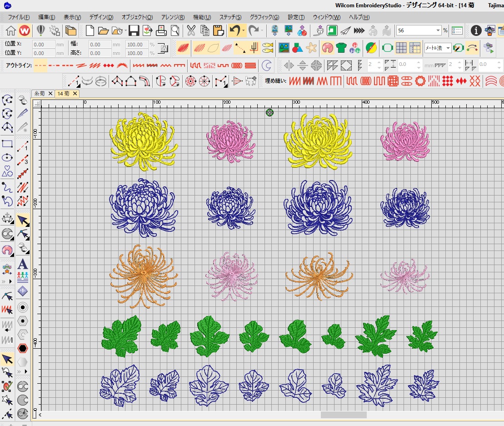Save the design with the floppy disk icon
Image resolution: width=504 pixels, height=426 pixels.
(x=134, y=30)
